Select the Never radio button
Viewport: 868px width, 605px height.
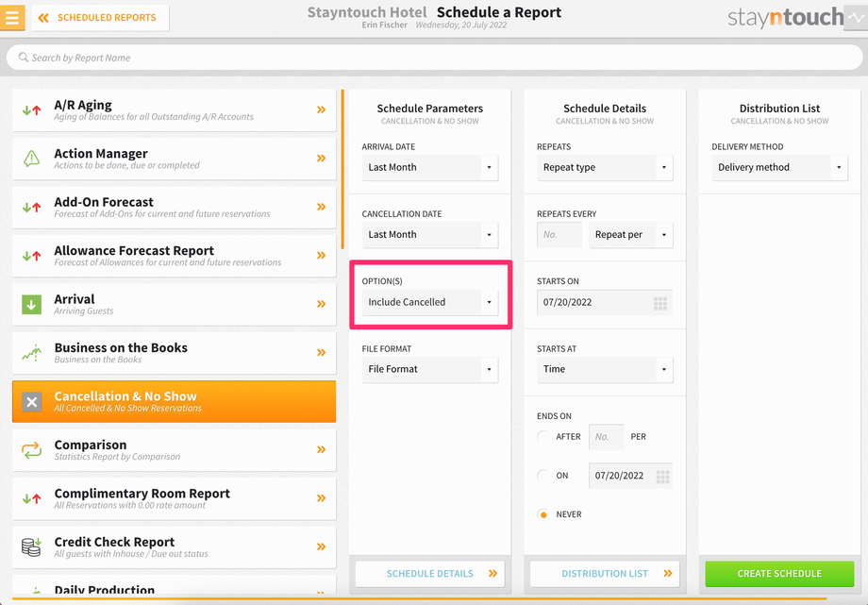coord(543,514)
